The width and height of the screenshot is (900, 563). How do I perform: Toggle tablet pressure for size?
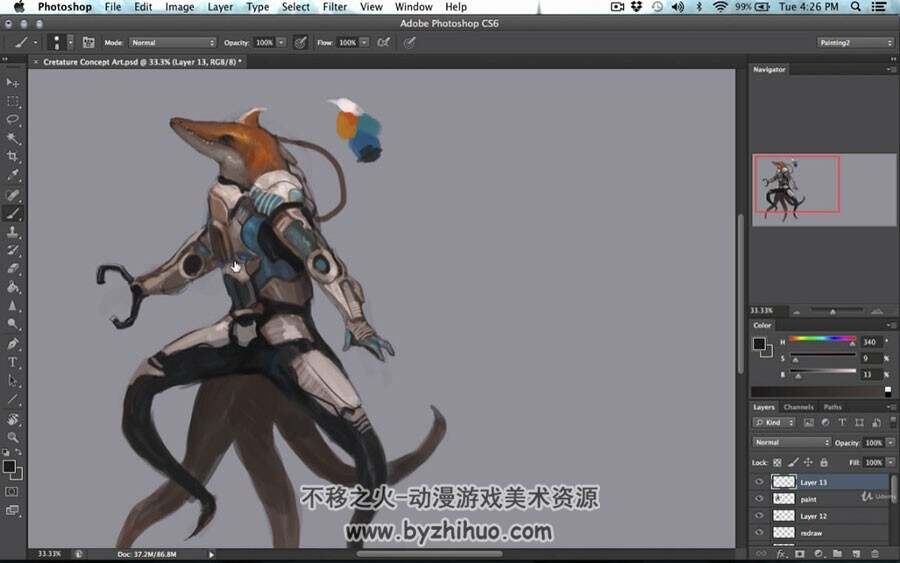(x=409, y=42)
